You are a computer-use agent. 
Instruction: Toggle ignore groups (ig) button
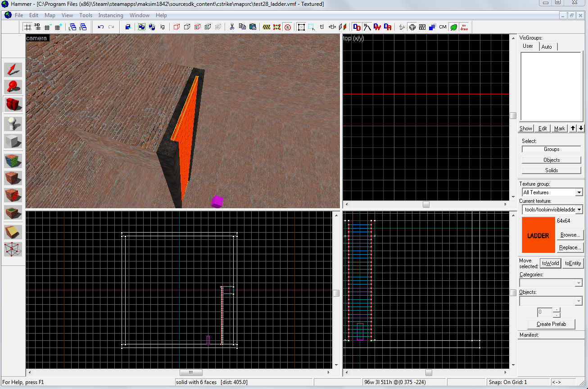pyautogui.click(x=163, y=27)
